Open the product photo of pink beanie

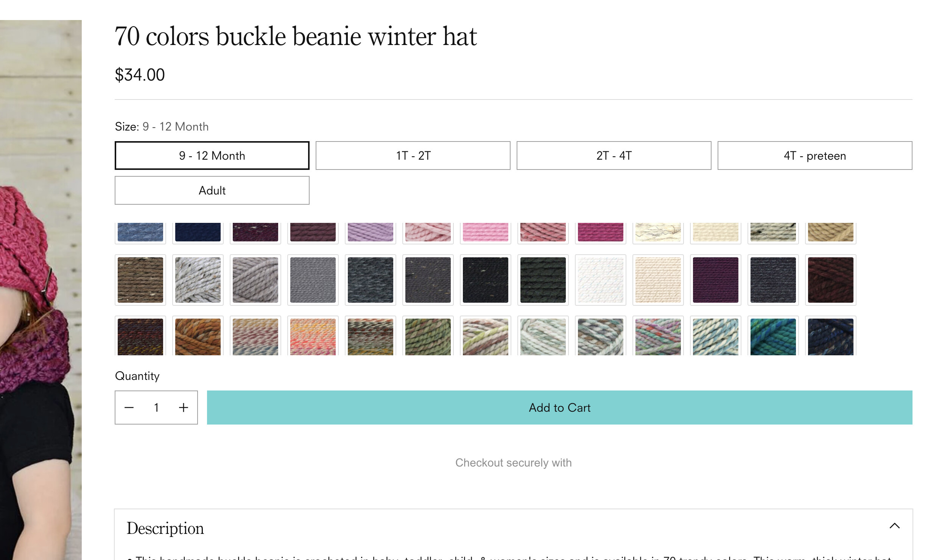click(40, 290)
